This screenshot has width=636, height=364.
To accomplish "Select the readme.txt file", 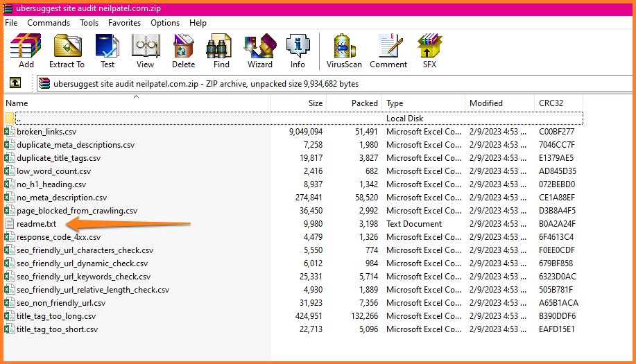I will point(36,224).
